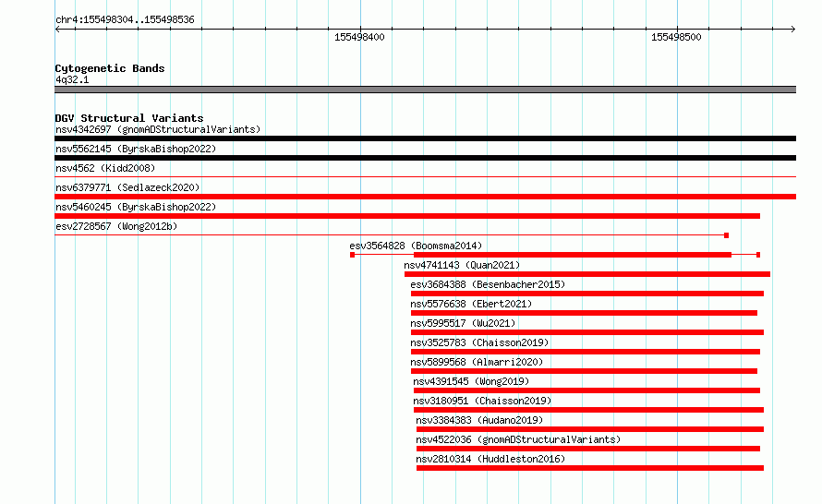Click the esv2728567 end marker square
This screenshot has height=504, width=822.
[726, 235]
